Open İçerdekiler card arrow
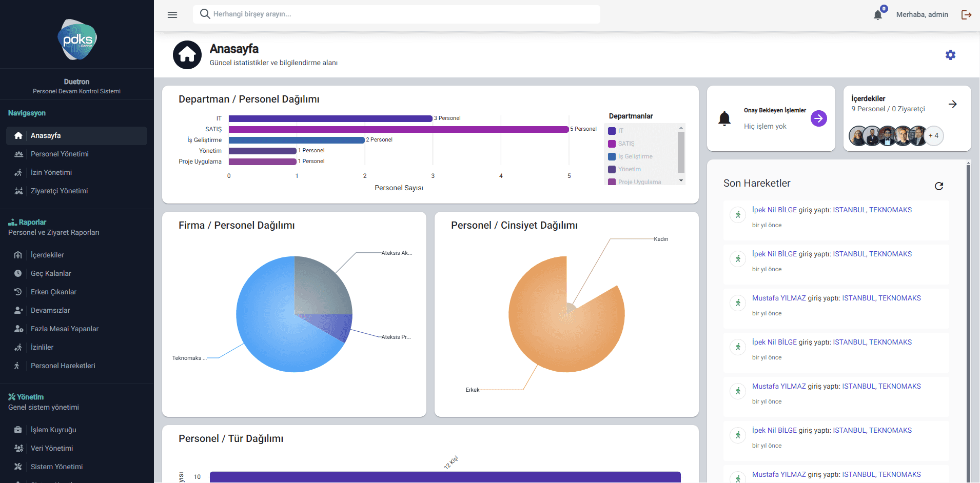The image size is (980, 483). [952, 104]
